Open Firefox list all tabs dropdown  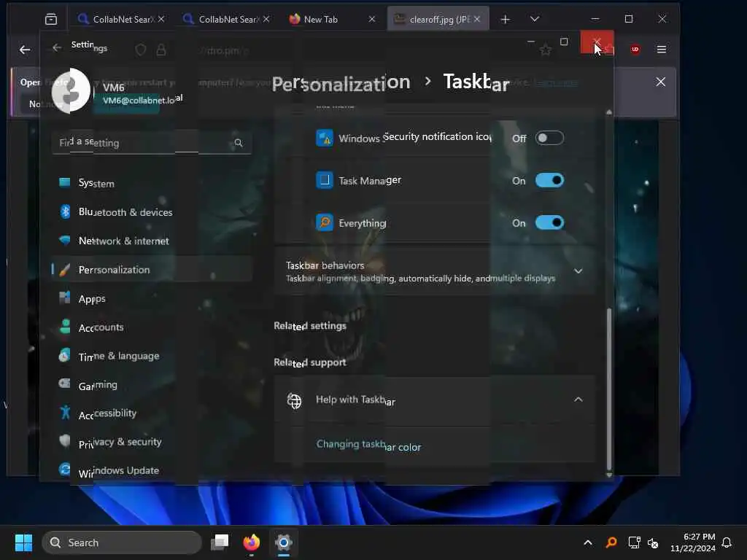point(535,19)
